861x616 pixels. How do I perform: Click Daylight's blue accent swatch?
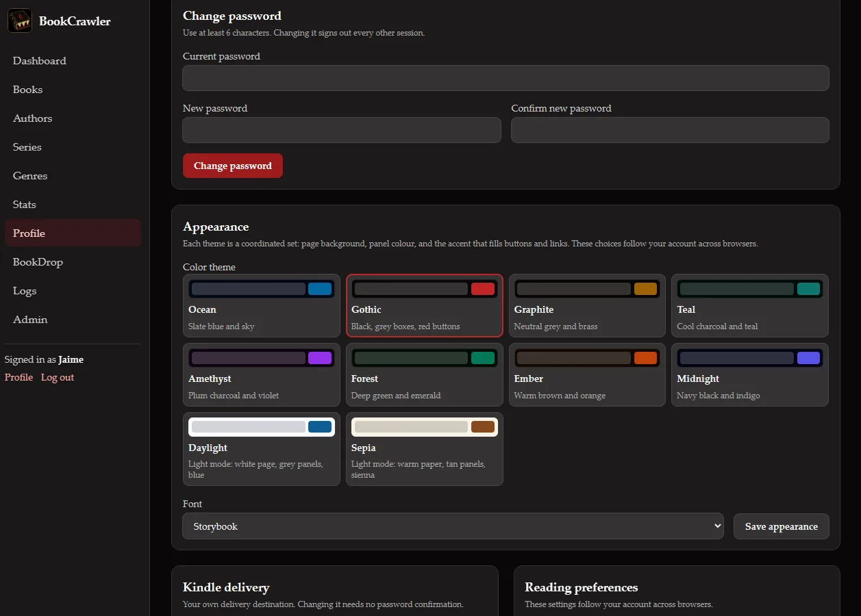point(320,427)
